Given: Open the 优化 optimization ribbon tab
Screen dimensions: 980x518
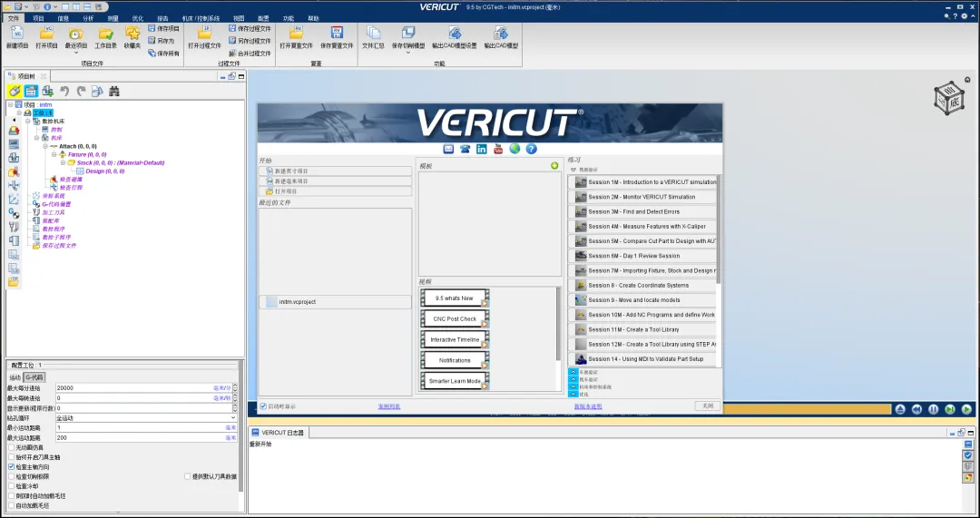Looking at the screenshot, I should [x=138, y=19].
